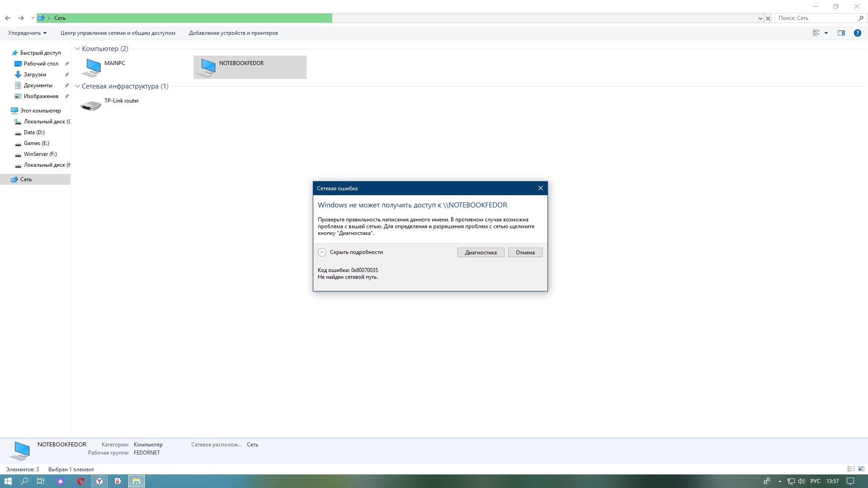This screenshot has height=488, width=868.
Task: Collapse the Компьютер (2) group
Action: coord(77,49)
